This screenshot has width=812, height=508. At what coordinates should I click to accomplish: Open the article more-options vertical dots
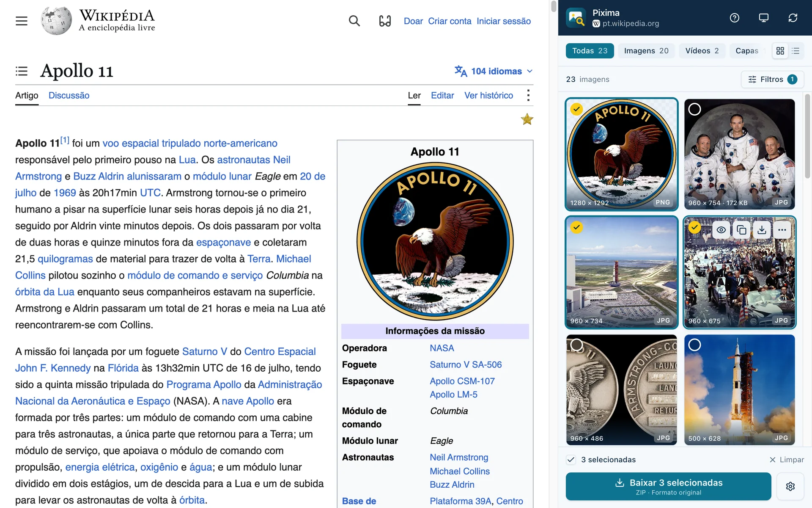click(528, 95)
